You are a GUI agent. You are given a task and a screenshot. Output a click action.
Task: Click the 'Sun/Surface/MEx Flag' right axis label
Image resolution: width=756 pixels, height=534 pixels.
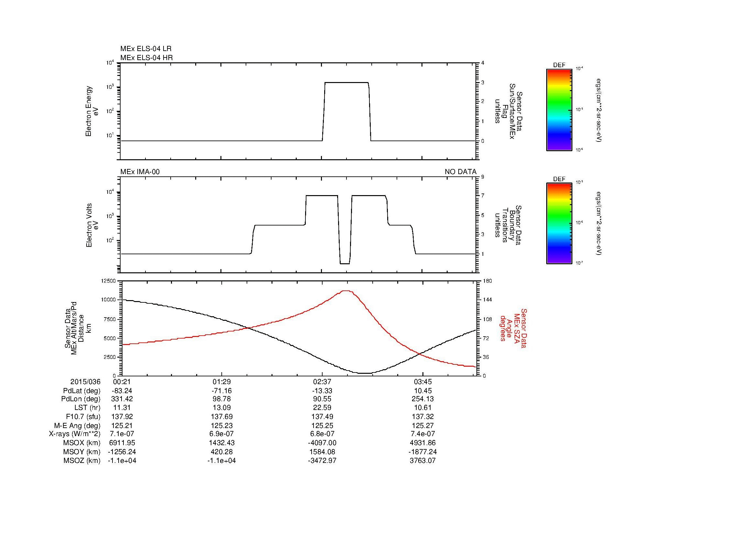pyautogui.click(x=508, y=111)
